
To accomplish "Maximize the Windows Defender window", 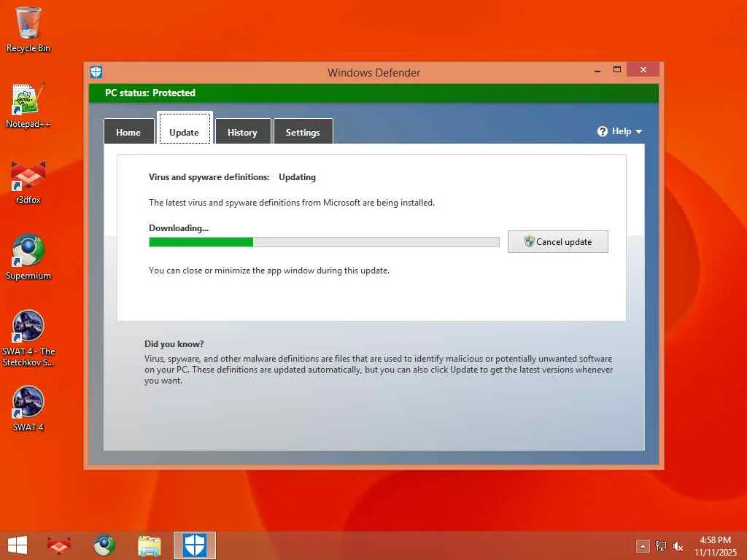I will point(617,70).
